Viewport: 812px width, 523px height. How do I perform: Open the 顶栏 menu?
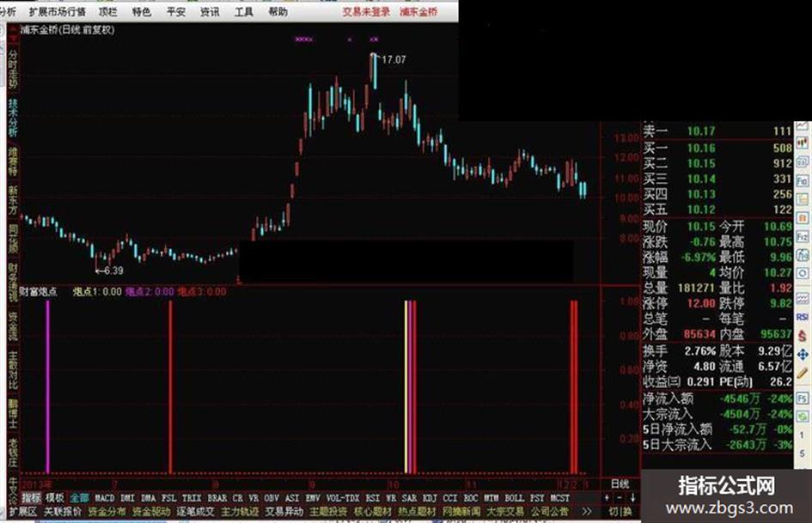tap(107, 11)
